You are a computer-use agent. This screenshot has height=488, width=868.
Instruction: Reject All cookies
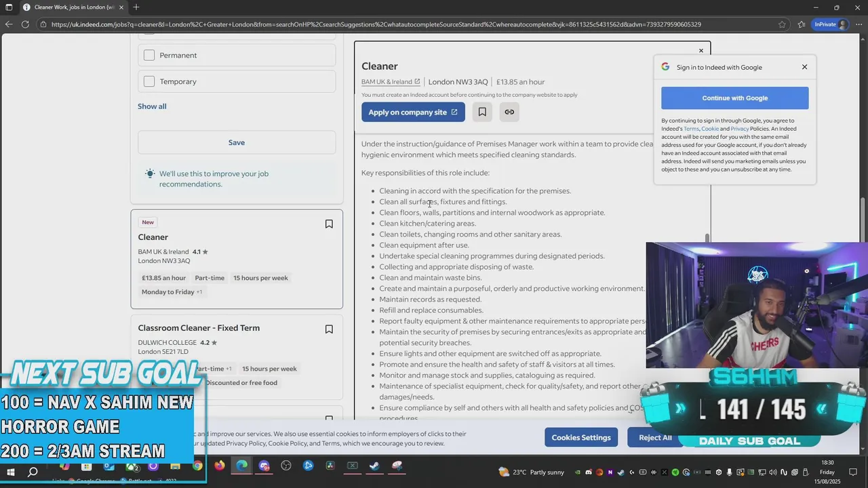coord(655,437)
